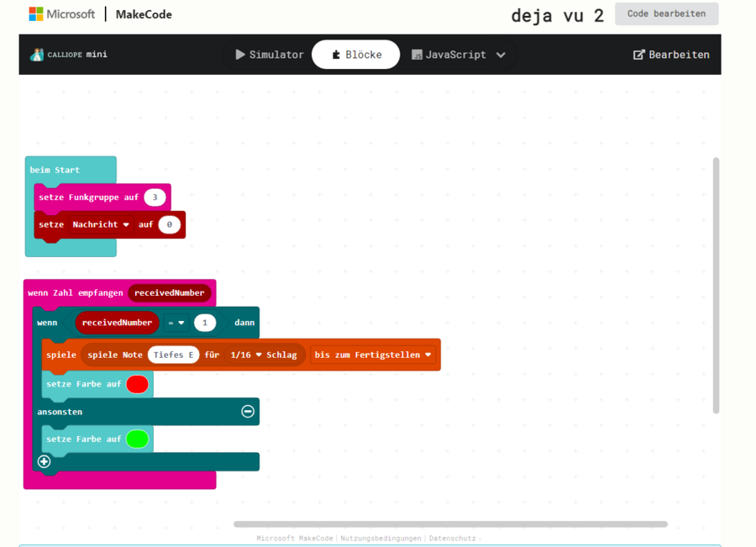Screen dimensions: 756x547
Task: Select the setze Funkgruppe auf block
Action: (x=89, y=197)
